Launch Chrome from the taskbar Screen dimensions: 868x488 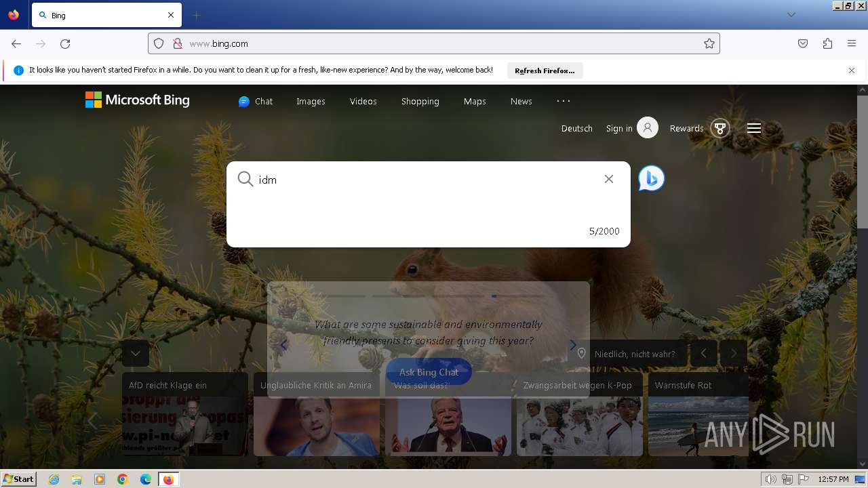123,479
